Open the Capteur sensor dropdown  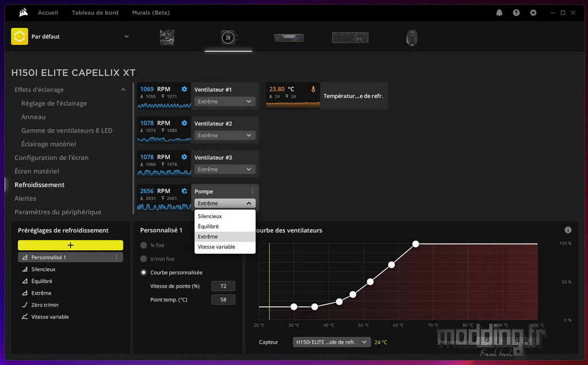[x=331, y=342]
